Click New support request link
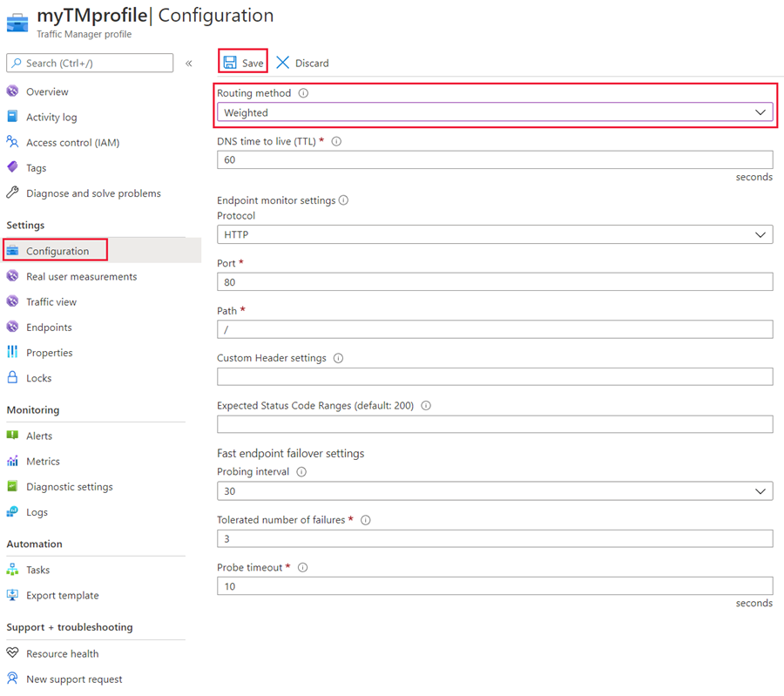Screen dimensions: 784x696 tap(74, 679)
